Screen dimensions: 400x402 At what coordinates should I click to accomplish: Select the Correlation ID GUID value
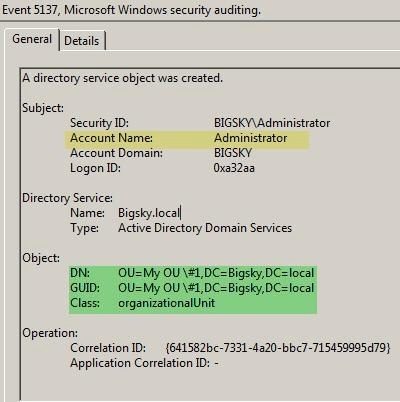(278, 348)
